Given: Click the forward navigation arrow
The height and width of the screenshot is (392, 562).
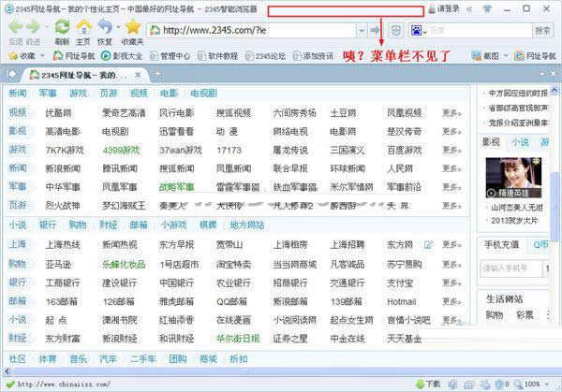Looking at the screenshot, I should click(x=34, y=27).
